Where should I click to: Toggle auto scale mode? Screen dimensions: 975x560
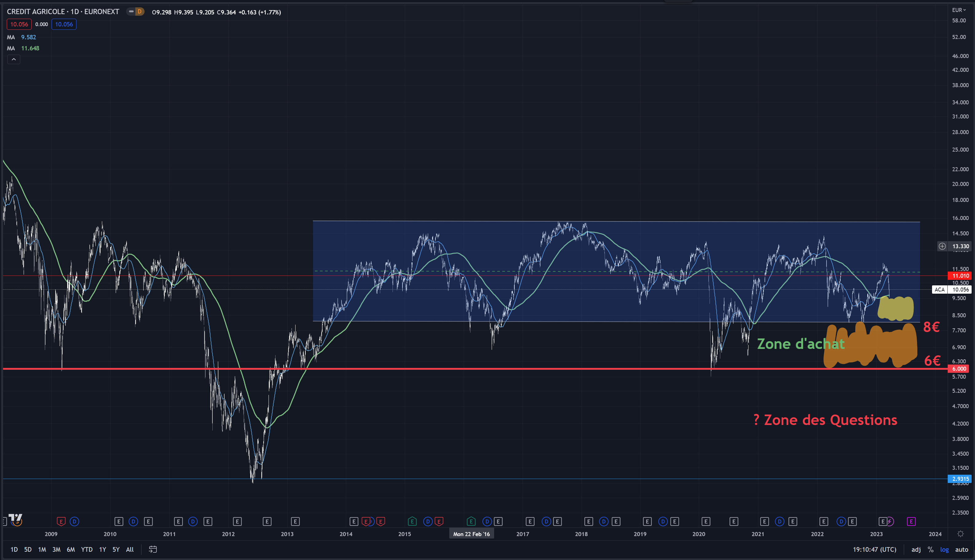[961, 549]
